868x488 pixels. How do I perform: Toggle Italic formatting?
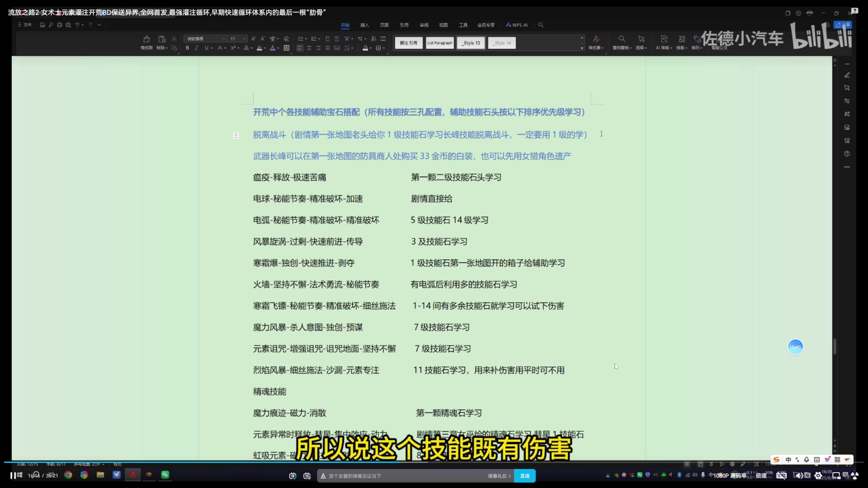click(197, 48)
